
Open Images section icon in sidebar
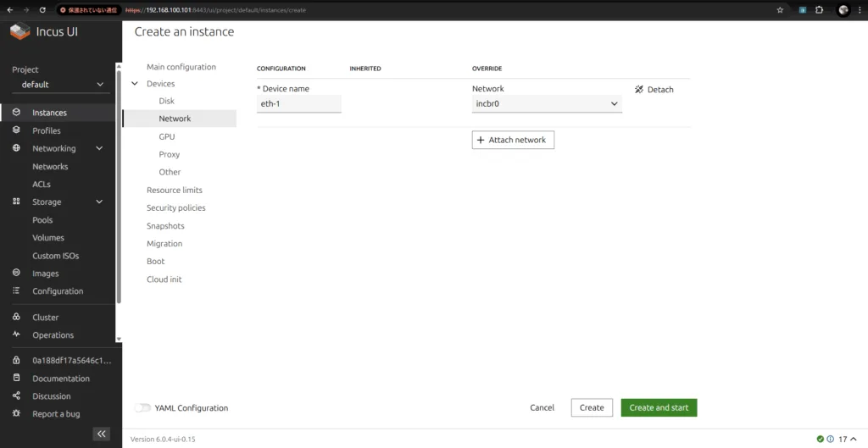click(x=16, y=273)
